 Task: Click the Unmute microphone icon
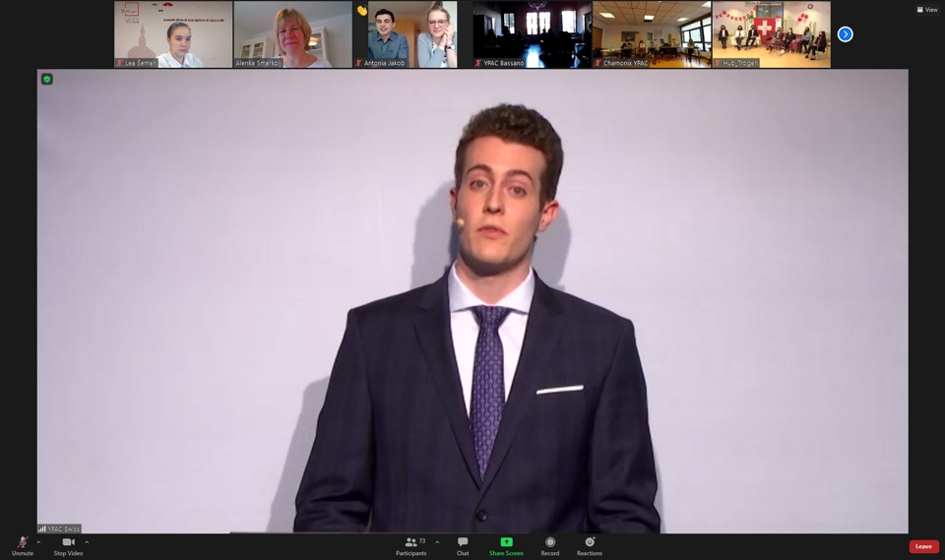pyautogui.click(x=23, y=542)
